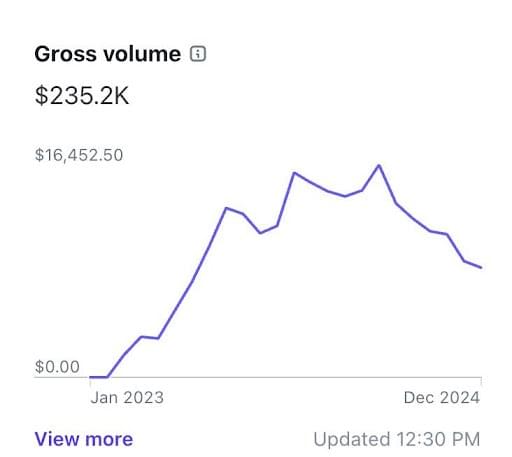Click the Dec 2024 x-axis label
This screenshot has width=512, height=457.
tap(442, 397)
